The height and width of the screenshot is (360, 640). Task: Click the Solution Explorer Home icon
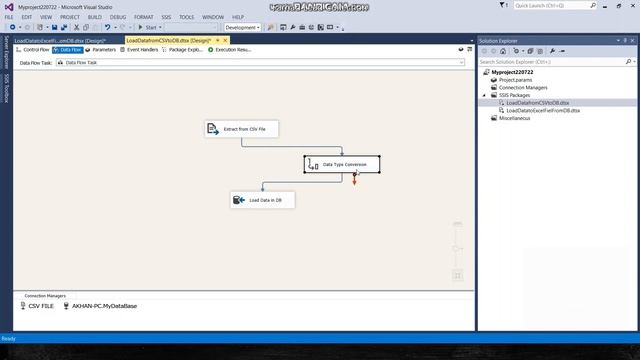503,51
